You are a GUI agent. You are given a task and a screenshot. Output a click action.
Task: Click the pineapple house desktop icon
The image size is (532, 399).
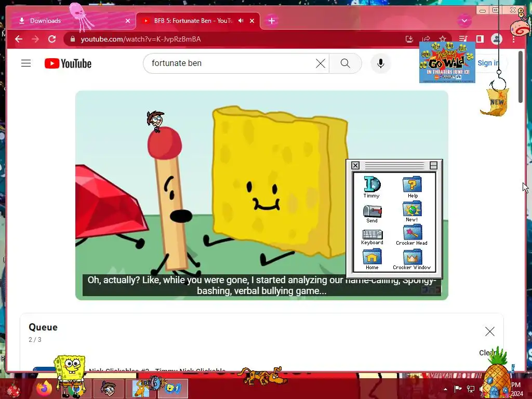[496, 374]
